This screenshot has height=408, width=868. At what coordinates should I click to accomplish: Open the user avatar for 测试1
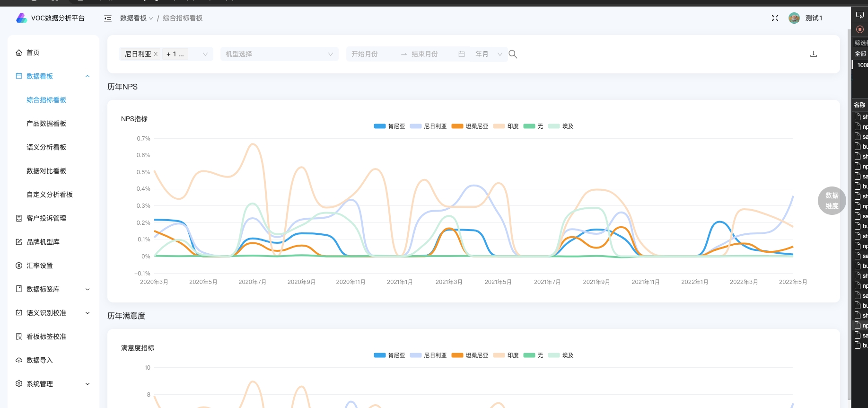pos(794,18)
